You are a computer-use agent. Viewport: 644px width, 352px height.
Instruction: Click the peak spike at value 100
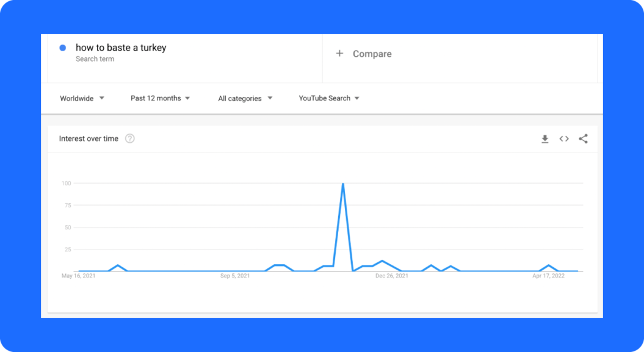tap(343, 183)
